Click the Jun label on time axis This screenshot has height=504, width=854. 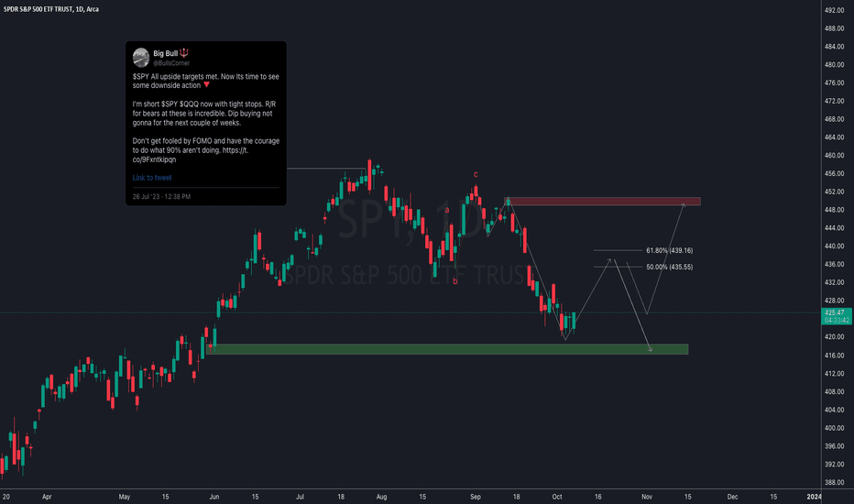pos(214,497)
